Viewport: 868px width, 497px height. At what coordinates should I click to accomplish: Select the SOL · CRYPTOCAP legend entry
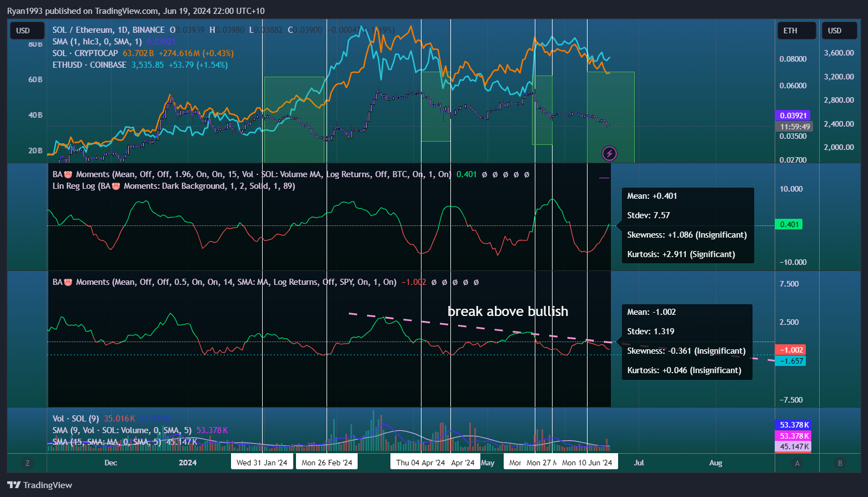coord(85,53)
